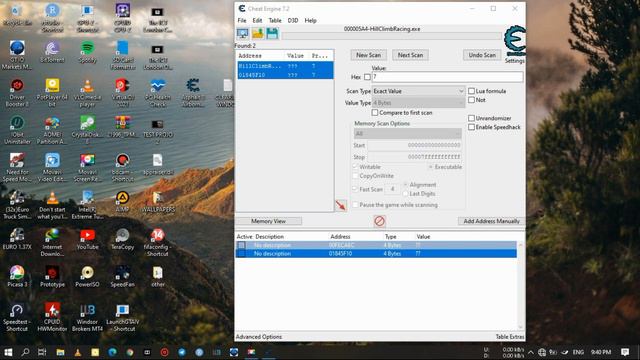Image resolution: width=640 pixels, height=360 pixels.
Task: Open PotPlayer 64 bit desktop icon
Action: 52,93
